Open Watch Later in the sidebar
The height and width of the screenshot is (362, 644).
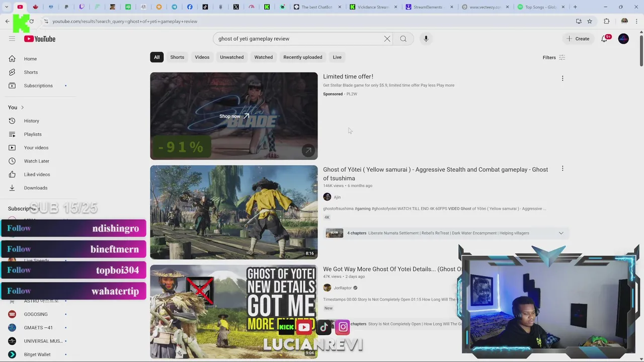37,161
